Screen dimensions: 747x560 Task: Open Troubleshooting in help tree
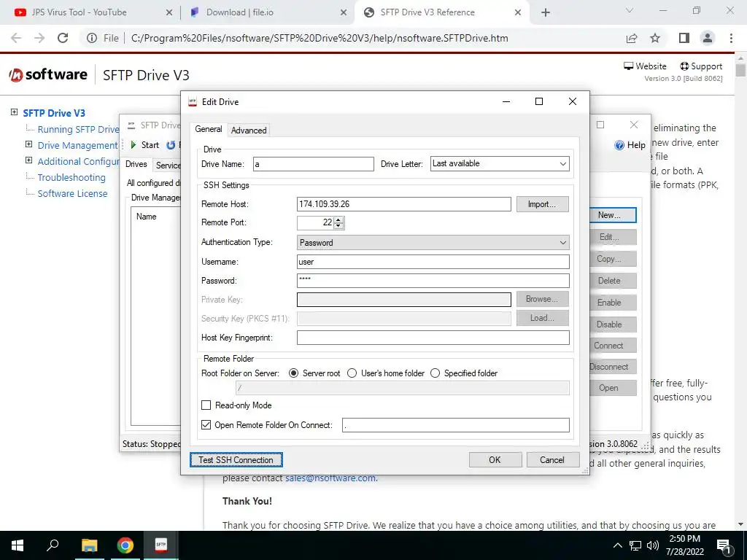pos(71,177)
